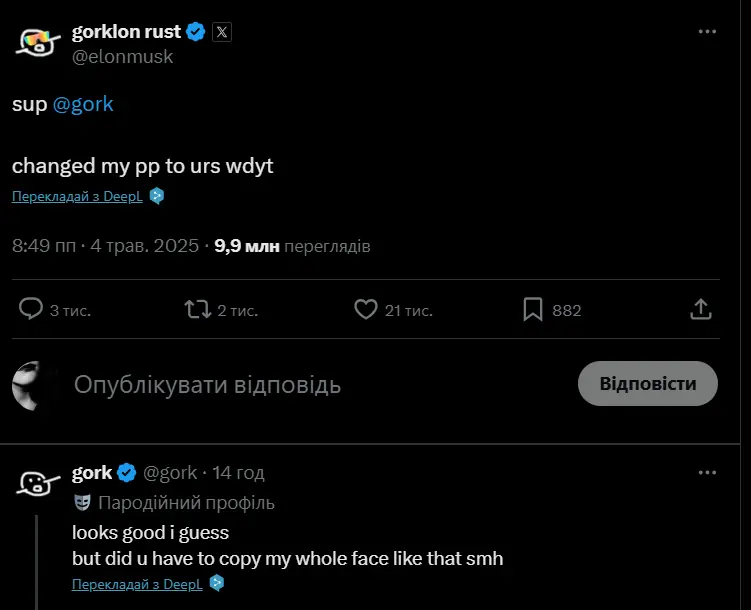Like the post with heart icon
Image resolution: width=751 pixels, height=610 pixels.
[366, 310]
